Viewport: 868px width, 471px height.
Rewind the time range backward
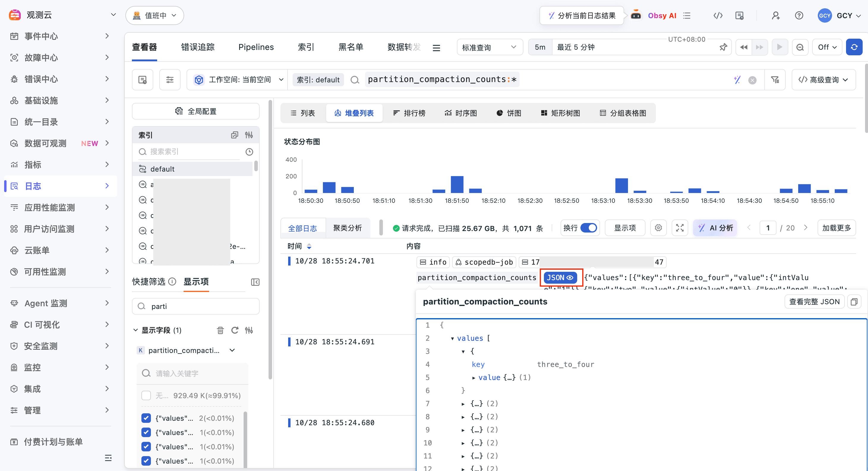coord(744,47)
